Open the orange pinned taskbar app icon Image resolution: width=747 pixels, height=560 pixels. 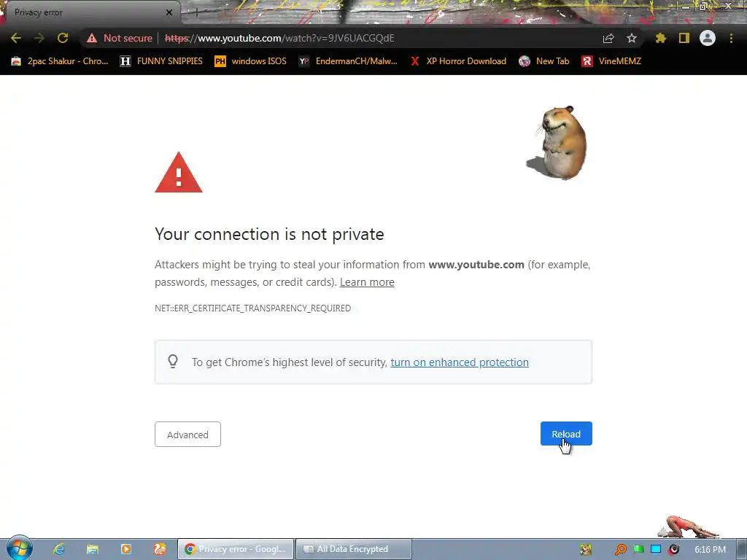[160, 549]
